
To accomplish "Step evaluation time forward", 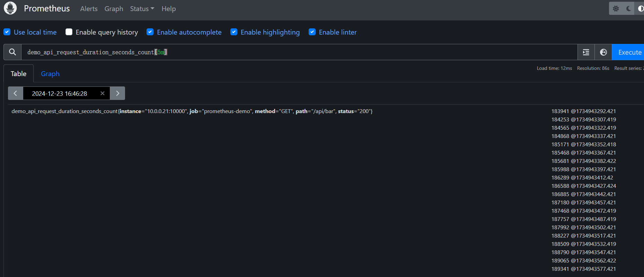I will (x=117, y=93).
